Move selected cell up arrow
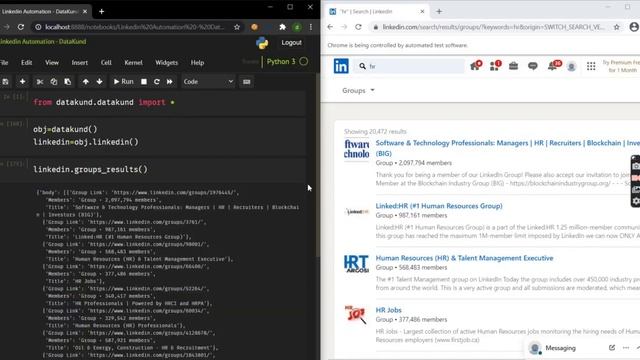Viewport: 640px width, 360px height. coord(85,82)
